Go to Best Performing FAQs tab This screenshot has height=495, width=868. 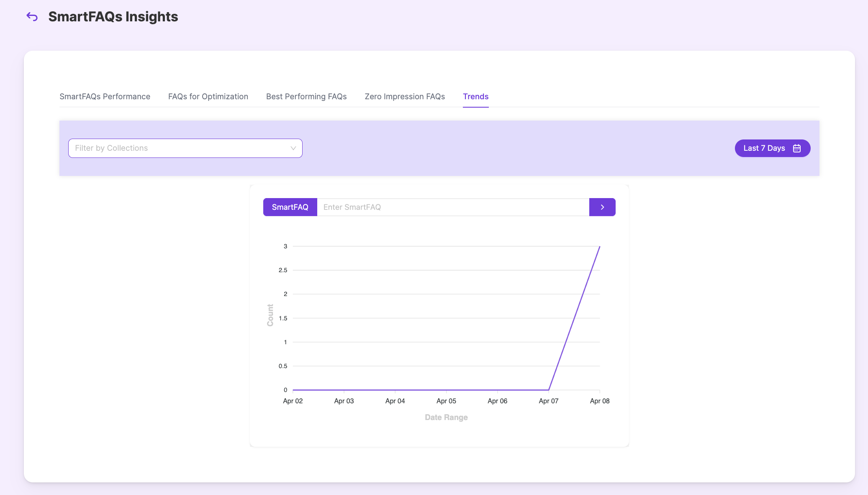[x=306, y=97]
